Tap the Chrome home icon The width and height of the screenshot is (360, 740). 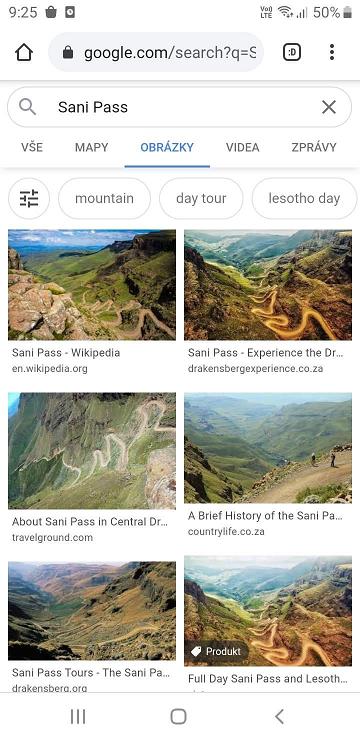24,52
